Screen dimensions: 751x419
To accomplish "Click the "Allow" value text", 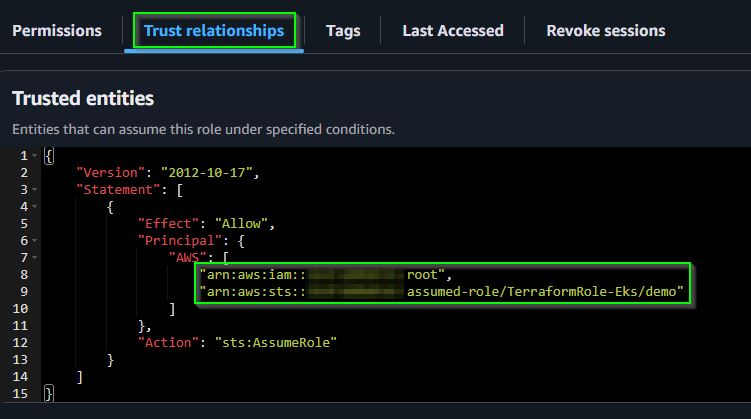I will point(241,224).
